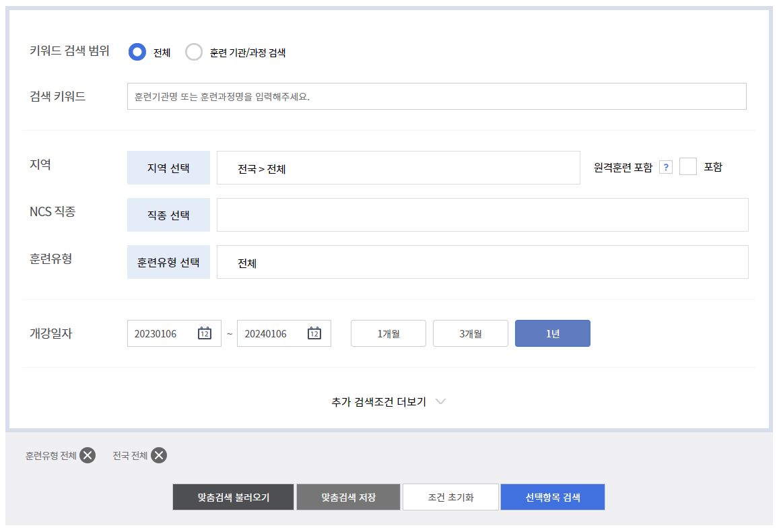Open the calendar icon for end date 20240106
The width and height of the screenshot is (779, 532).
point(314,333)
